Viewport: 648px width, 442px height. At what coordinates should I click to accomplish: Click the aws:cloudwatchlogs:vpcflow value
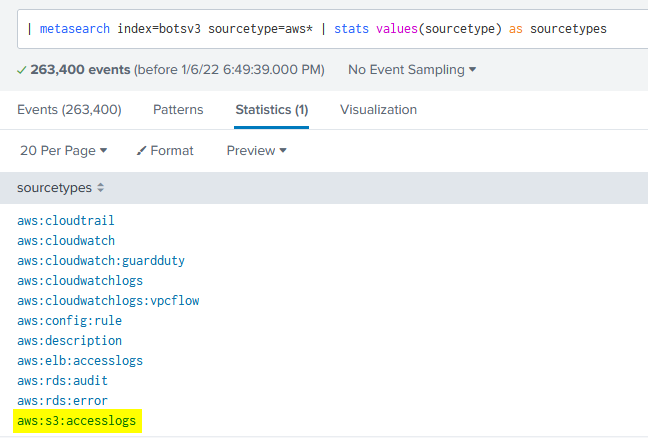pos(108,301)
